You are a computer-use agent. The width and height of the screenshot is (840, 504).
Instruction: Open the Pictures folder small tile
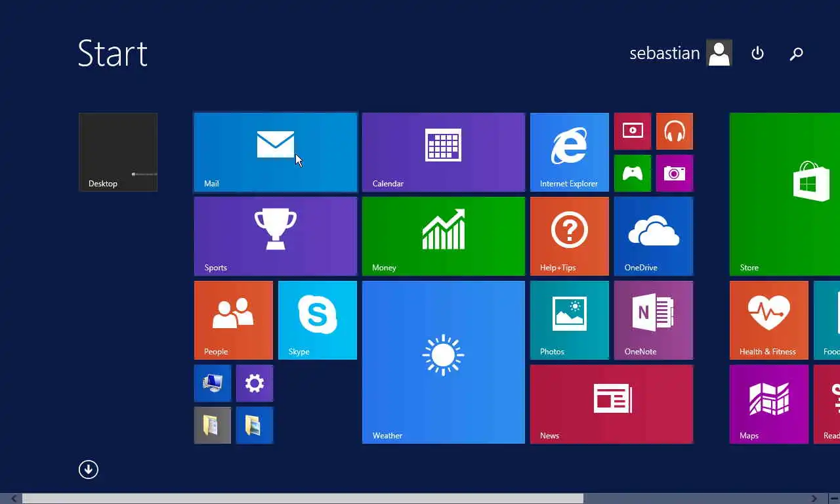point(255,425)
